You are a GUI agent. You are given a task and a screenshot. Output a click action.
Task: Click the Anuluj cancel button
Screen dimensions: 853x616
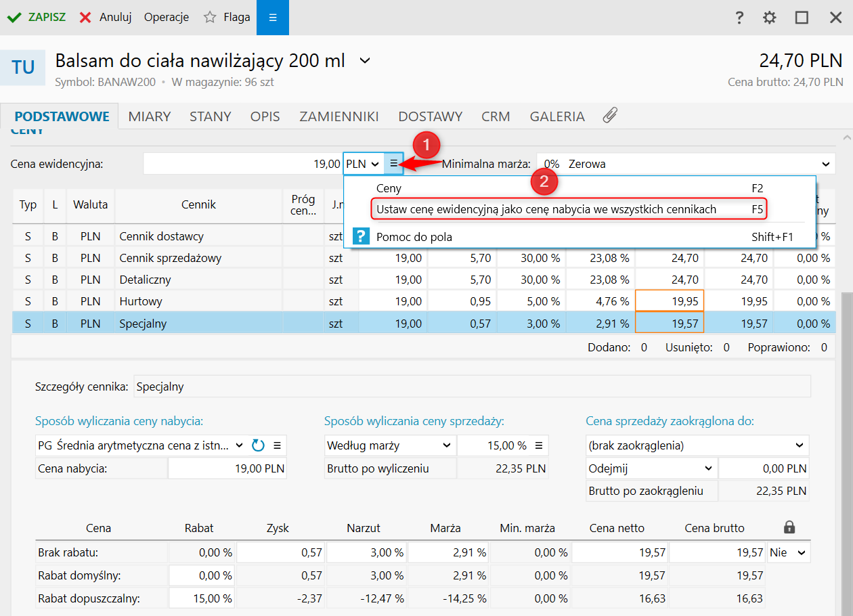106,18
